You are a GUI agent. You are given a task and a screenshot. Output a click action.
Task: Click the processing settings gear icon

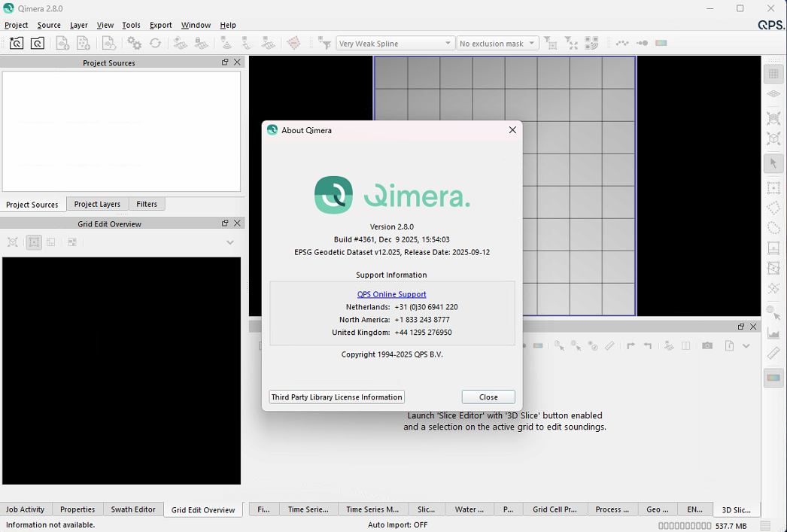tap(134, 44)
